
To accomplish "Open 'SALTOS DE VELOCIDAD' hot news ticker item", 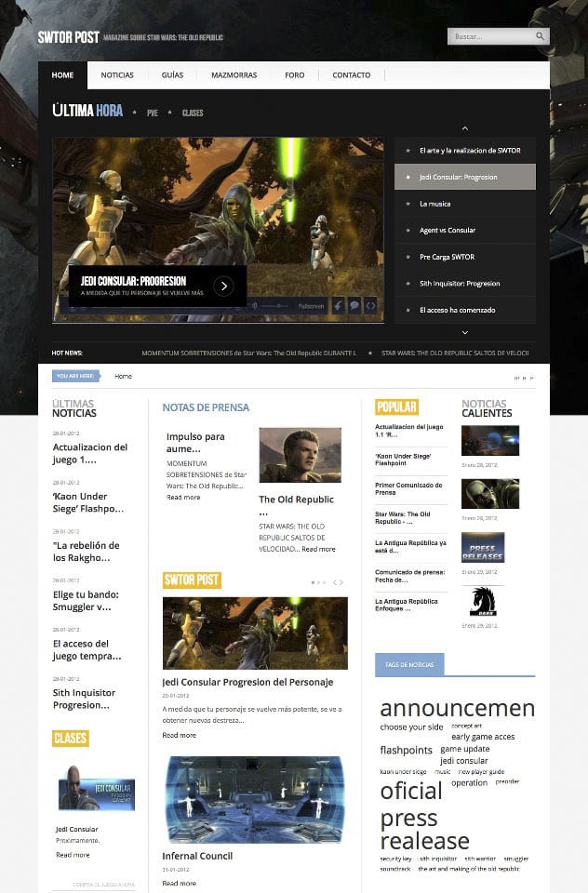I will pos(455,353).
